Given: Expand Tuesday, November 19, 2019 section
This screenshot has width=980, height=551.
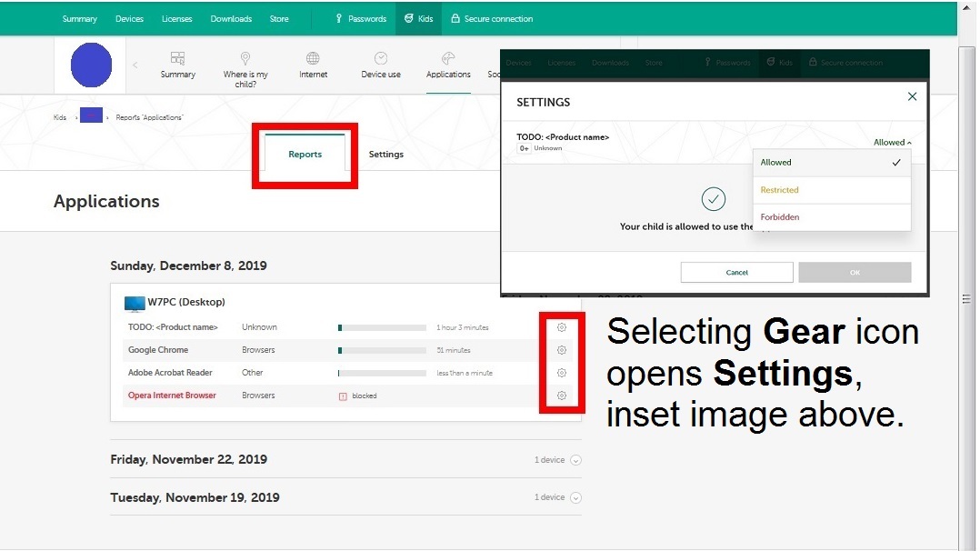Looking at the screenshot, I should [x=575, y=498].
